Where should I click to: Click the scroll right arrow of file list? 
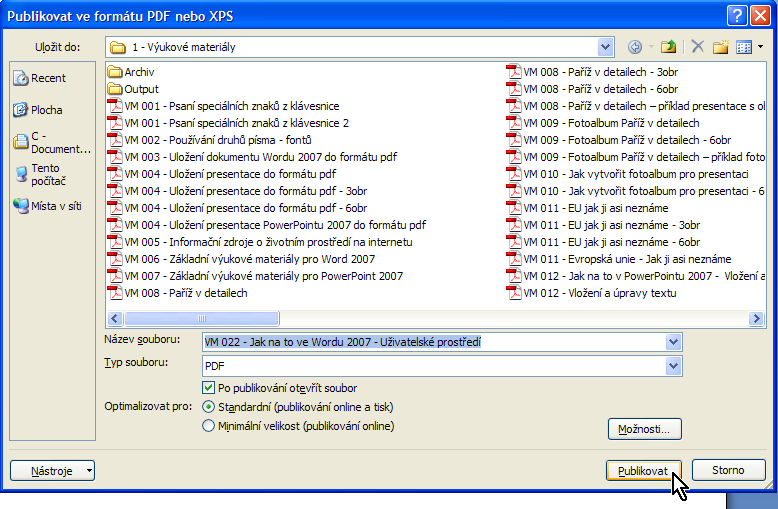[756, 318]
